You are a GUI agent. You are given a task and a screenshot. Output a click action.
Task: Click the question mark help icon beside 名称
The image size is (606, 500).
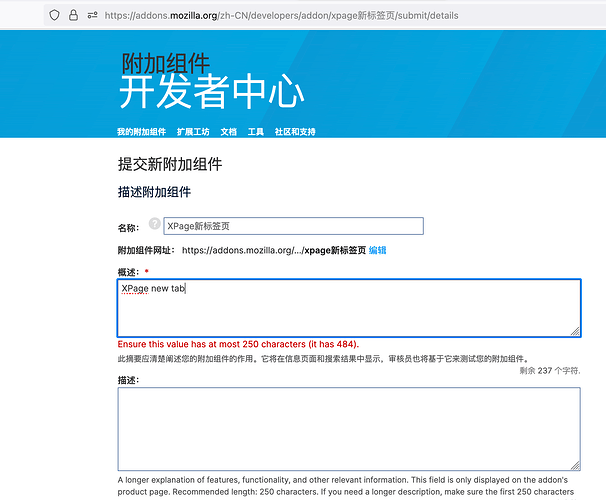pos(155,223)
